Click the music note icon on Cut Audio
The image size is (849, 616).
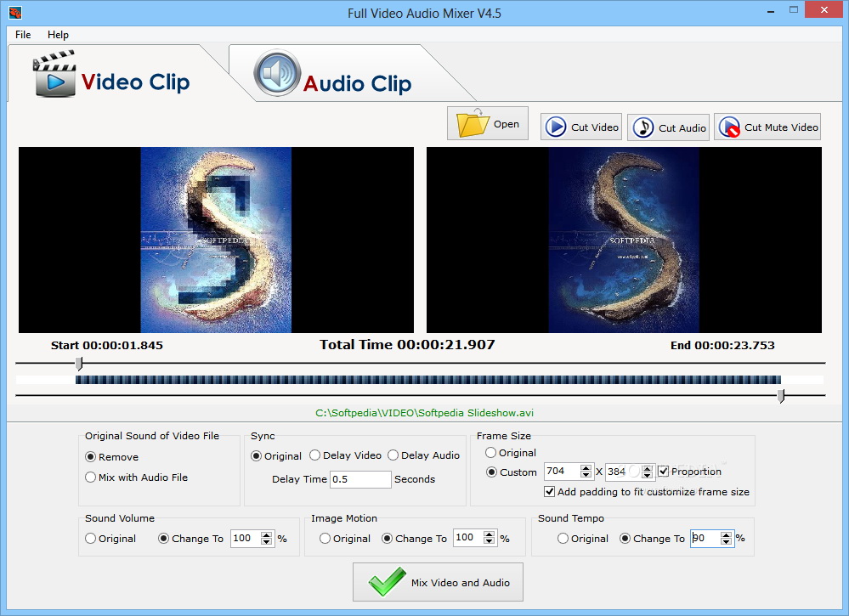[642, 127]
